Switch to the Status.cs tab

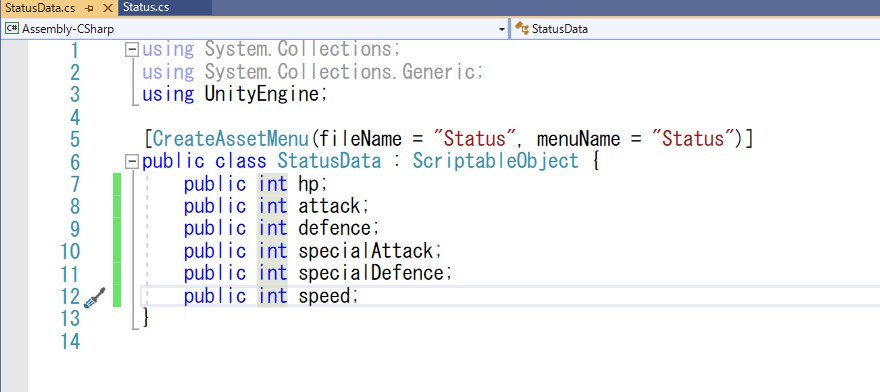click(x=146, y=7)
